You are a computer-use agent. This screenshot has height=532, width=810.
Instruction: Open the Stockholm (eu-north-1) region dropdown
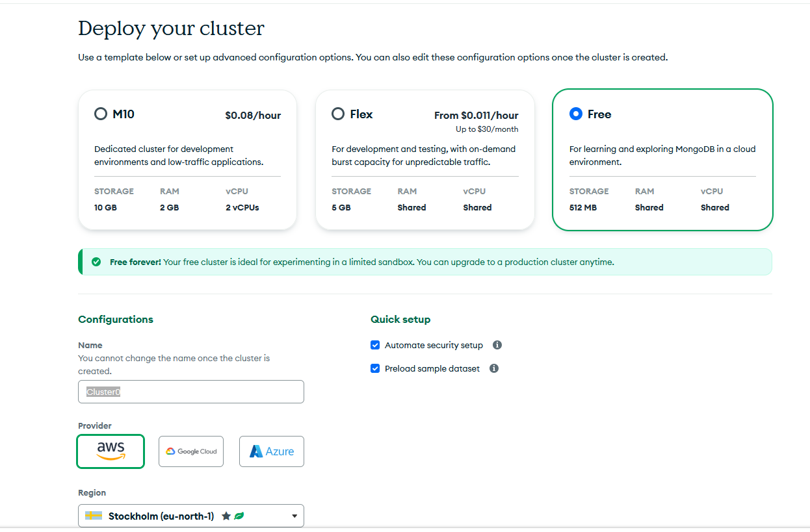(x=161, y=516)
